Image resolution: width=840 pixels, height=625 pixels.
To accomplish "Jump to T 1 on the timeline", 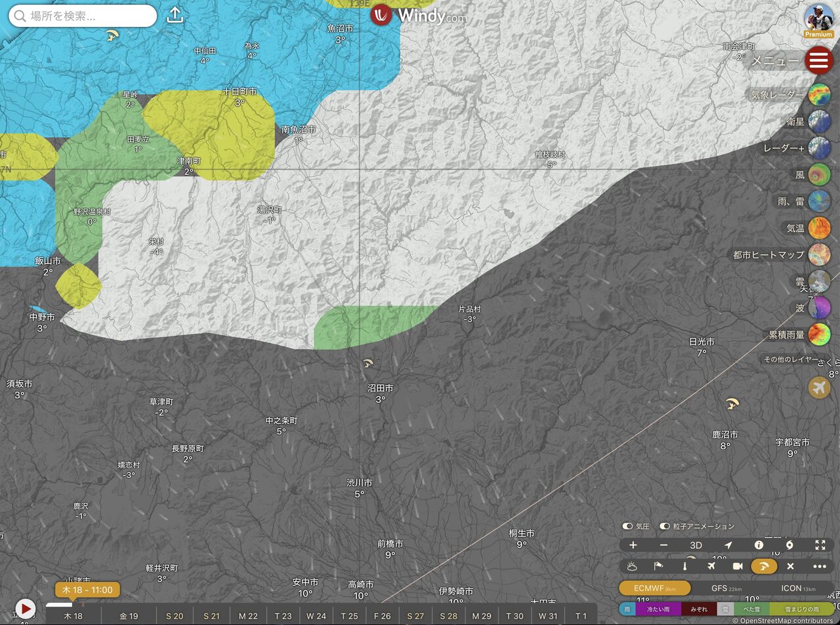I will (x=581, y=616).
